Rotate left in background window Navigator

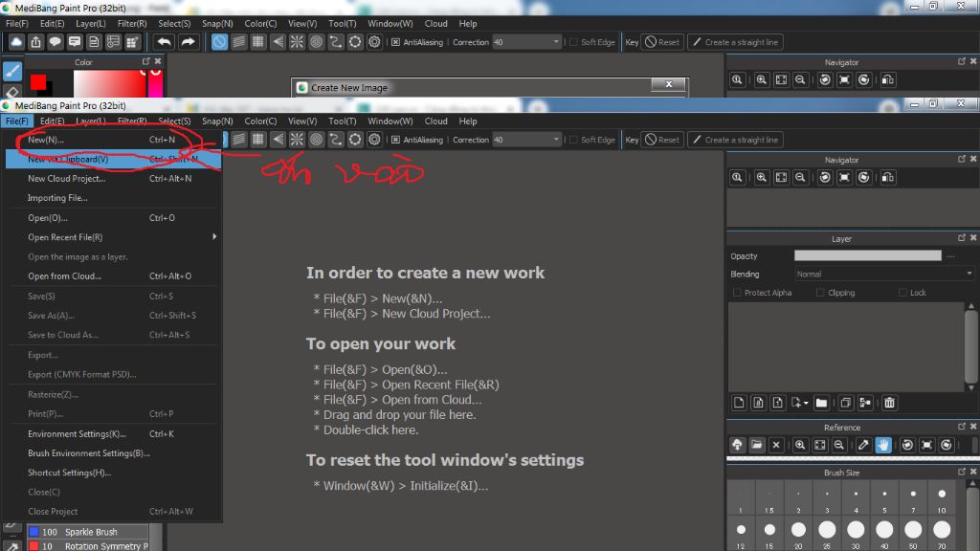[x=825, y=80]
